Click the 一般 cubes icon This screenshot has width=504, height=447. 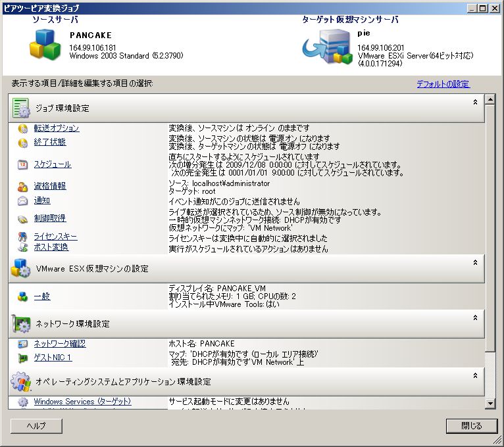[x=22, y=296]
